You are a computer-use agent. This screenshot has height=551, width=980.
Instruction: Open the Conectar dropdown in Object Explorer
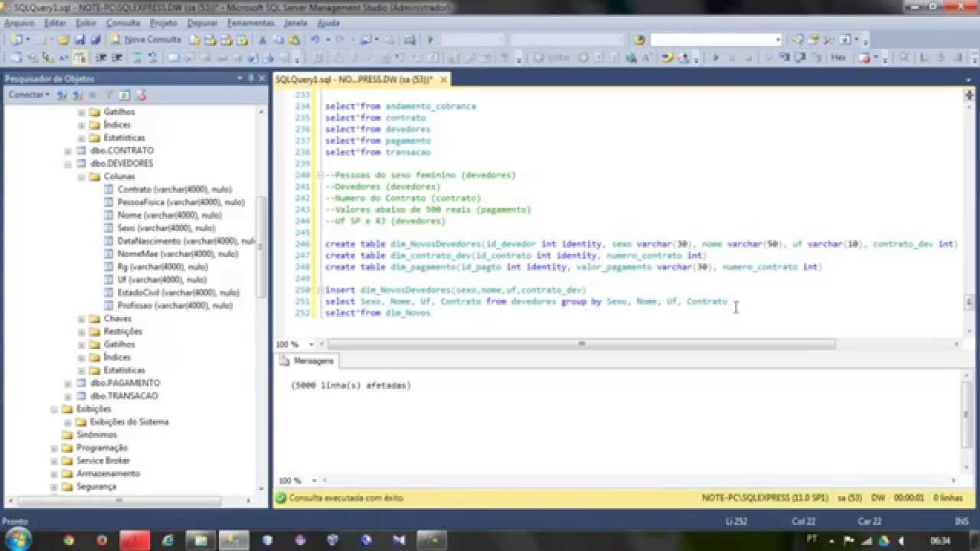tap(29, 95)
